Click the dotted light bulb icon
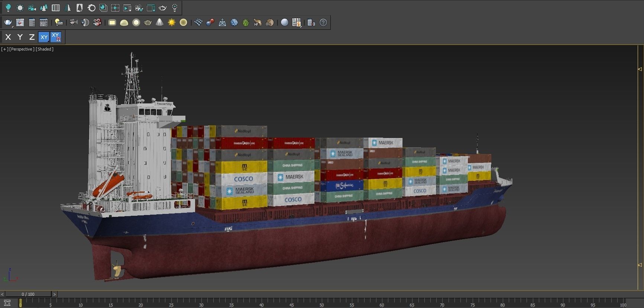 [x=175, y=7]
